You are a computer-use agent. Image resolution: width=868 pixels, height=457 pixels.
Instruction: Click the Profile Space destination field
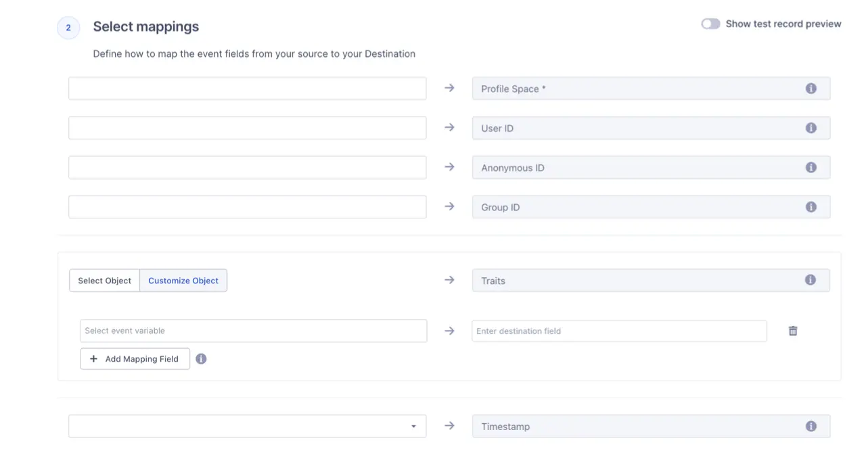click(x=651, y=89)
